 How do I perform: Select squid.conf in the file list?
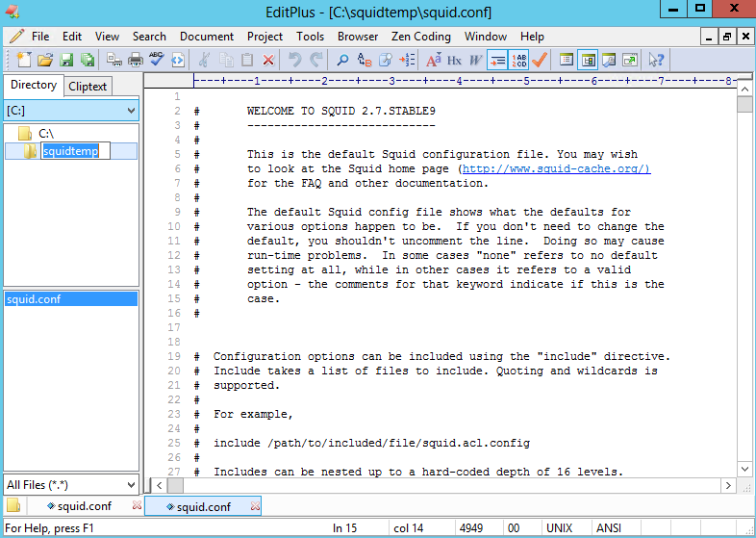71,299
